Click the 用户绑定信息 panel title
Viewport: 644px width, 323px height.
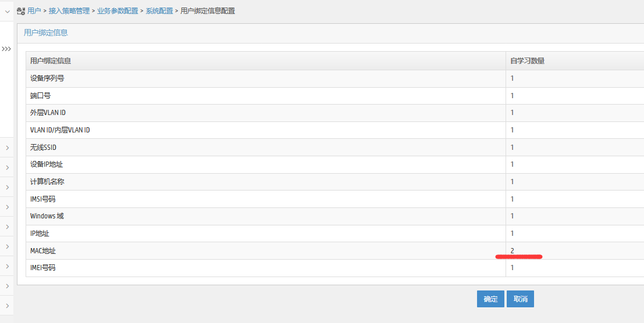[x=46, y=33]
